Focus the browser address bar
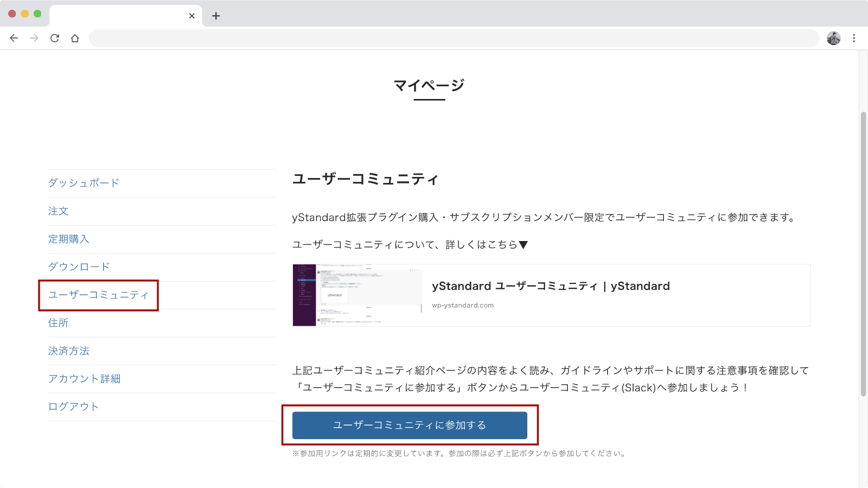Screen dimensions: 868x488 coord(454,38)
